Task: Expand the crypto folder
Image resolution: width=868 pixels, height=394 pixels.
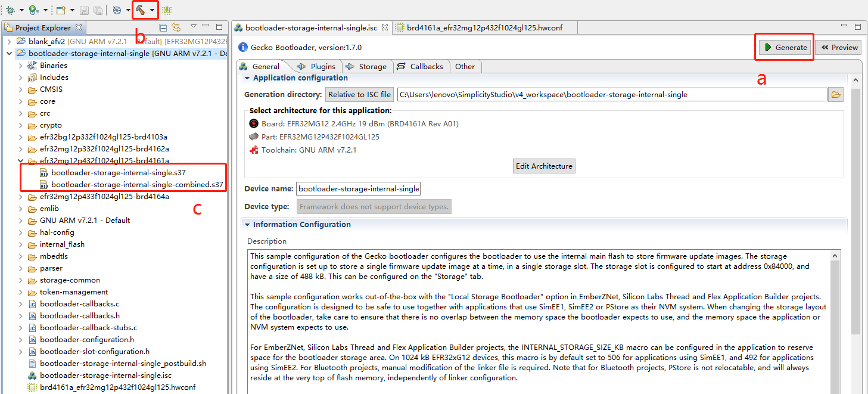Action: click(21, 125)
